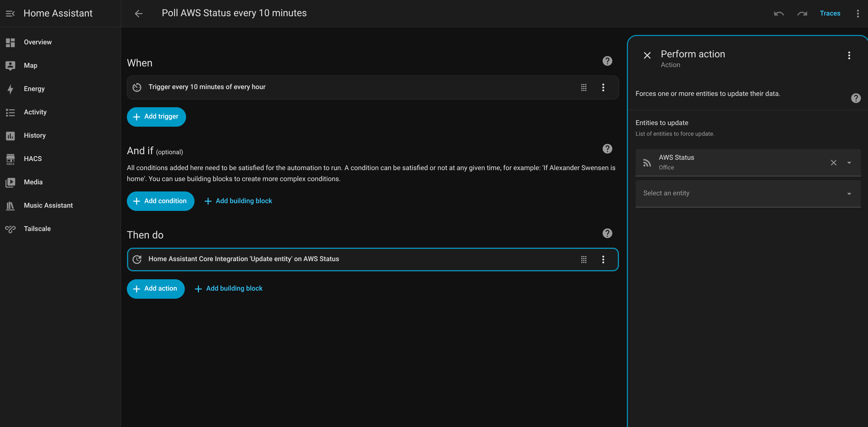Redo the automation change
The height and width of the screenshot is (427, 868).
pyautogui.click(x=802, y=14)
